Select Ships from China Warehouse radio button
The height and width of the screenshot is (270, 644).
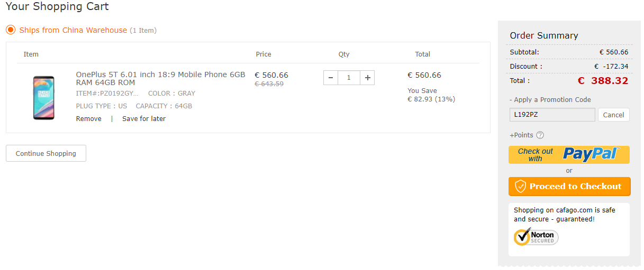click(x=11, y=30)
